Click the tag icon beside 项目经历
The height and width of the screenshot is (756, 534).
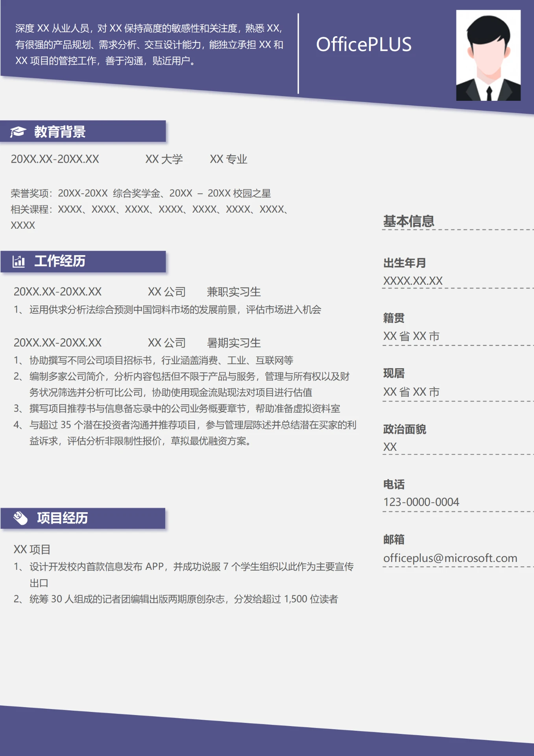[20, 518]
